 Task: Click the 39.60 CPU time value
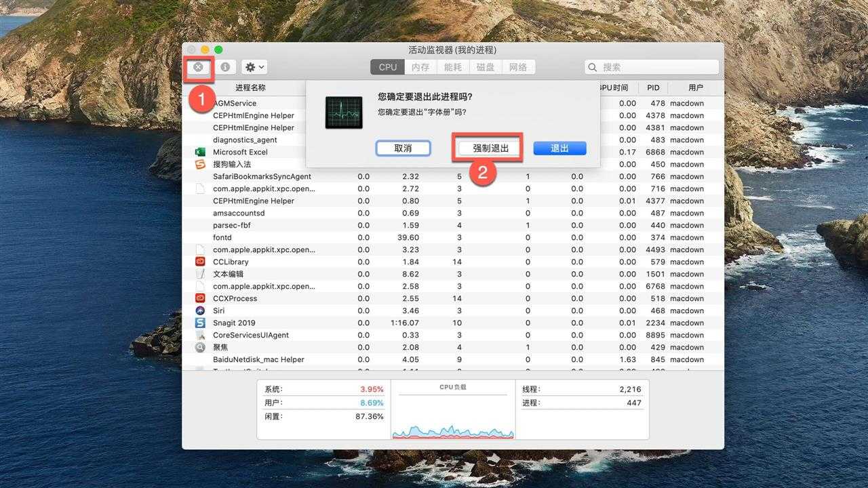coord(408,237)
